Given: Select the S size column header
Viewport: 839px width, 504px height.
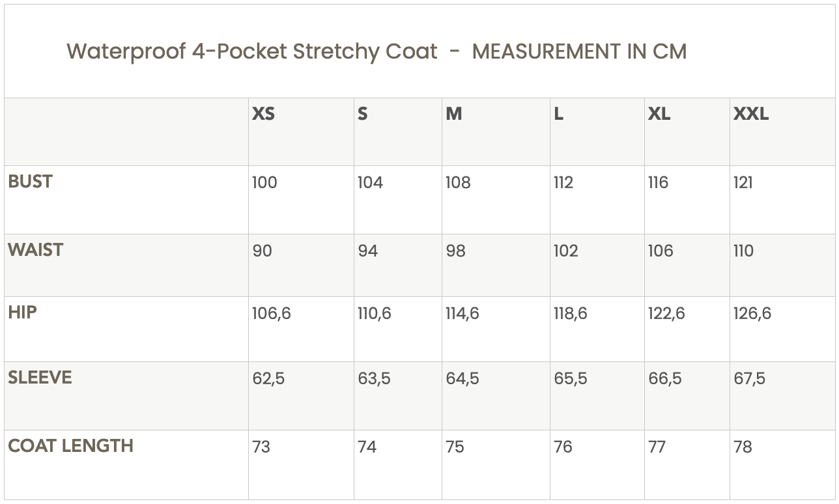Looking at the screenshot, I should (x=363, y=114).
